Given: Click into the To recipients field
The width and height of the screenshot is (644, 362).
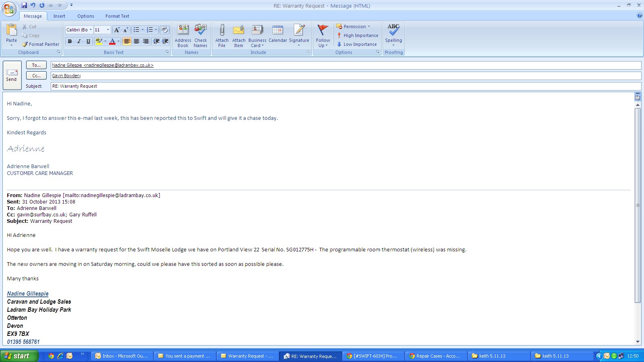Looking at the screenshot, I should click(x=346, y=65).
